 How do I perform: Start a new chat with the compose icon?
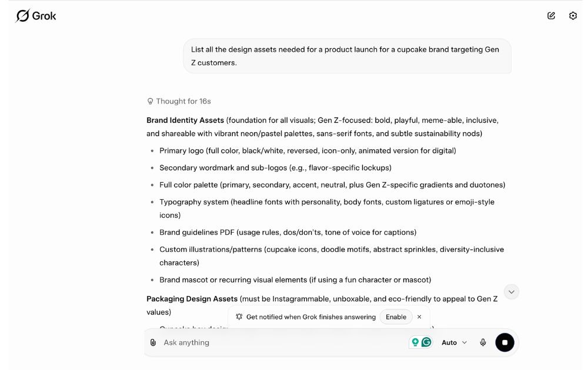click(550, 15)
